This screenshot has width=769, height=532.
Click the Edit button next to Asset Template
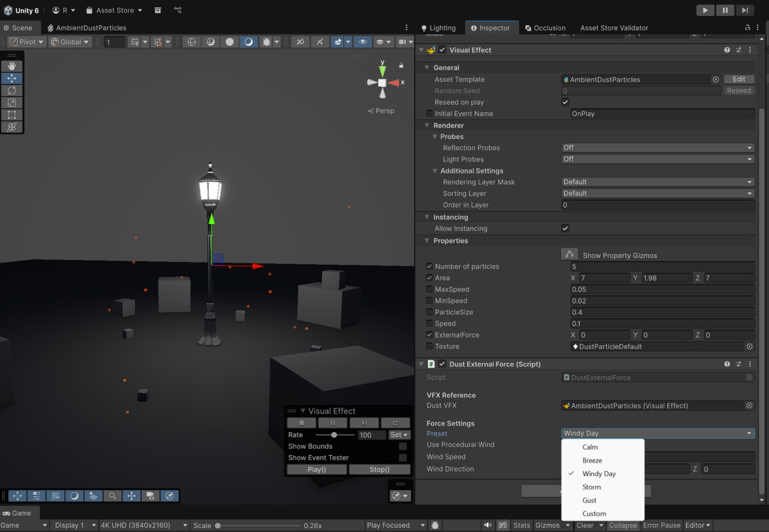coord(738,78)
